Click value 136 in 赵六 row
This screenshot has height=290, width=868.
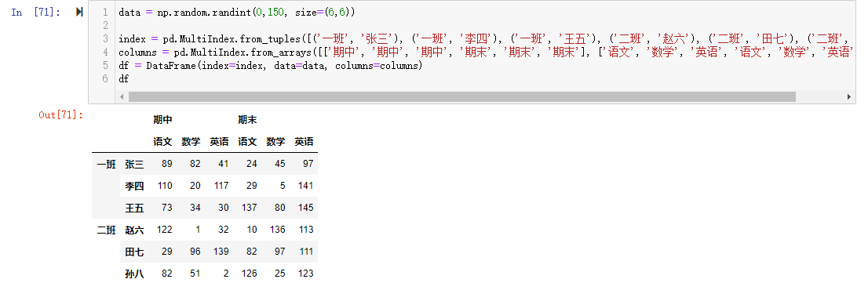point(277,230)
